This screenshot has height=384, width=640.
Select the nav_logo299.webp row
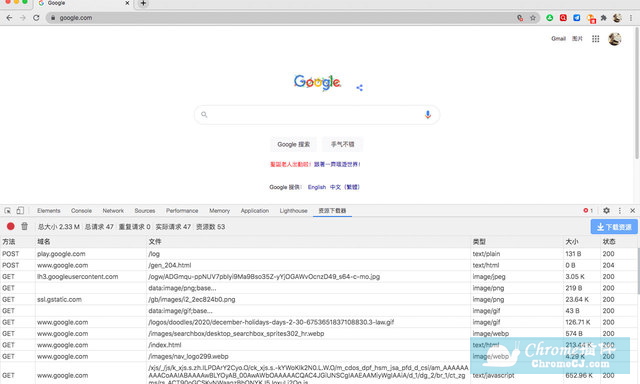(318, 357)
